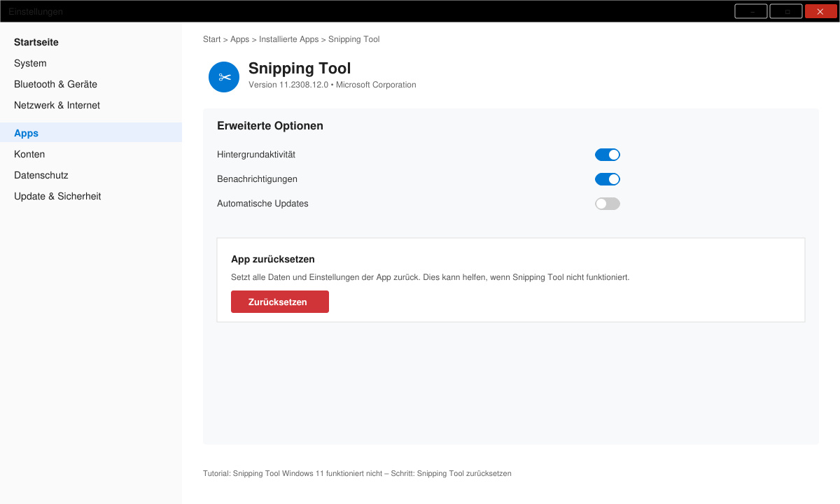
Task: Click Snipping Tool breadcrumb entry
Action: click(354, 39)
